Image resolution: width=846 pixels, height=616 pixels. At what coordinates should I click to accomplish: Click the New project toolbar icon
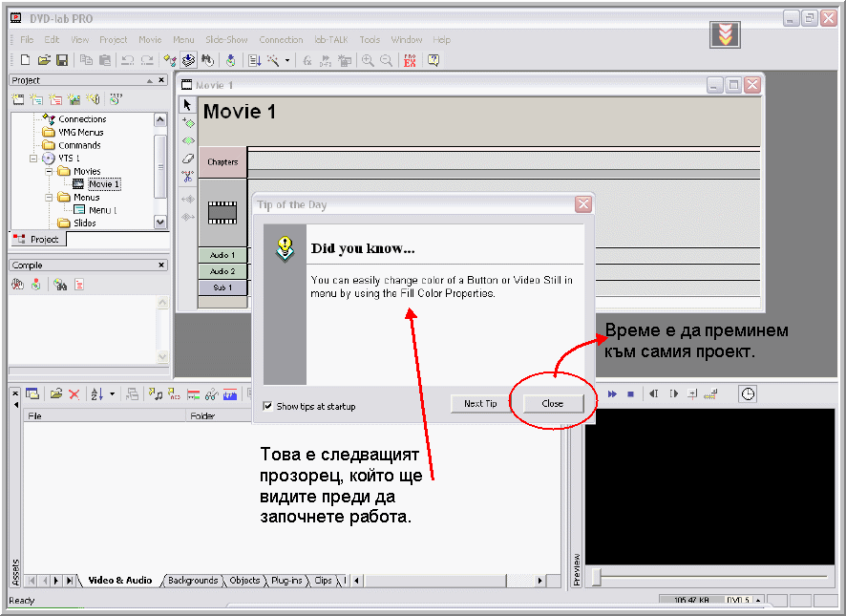[25, 60]
